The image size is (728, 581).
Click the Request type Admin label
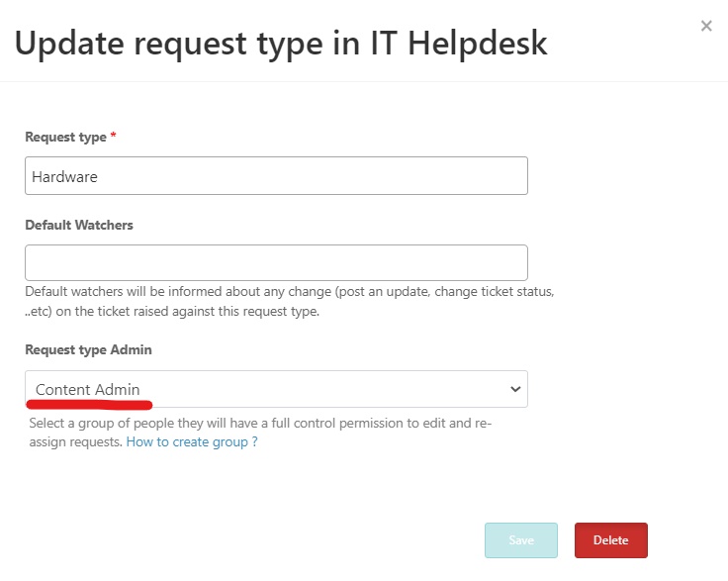88,349
